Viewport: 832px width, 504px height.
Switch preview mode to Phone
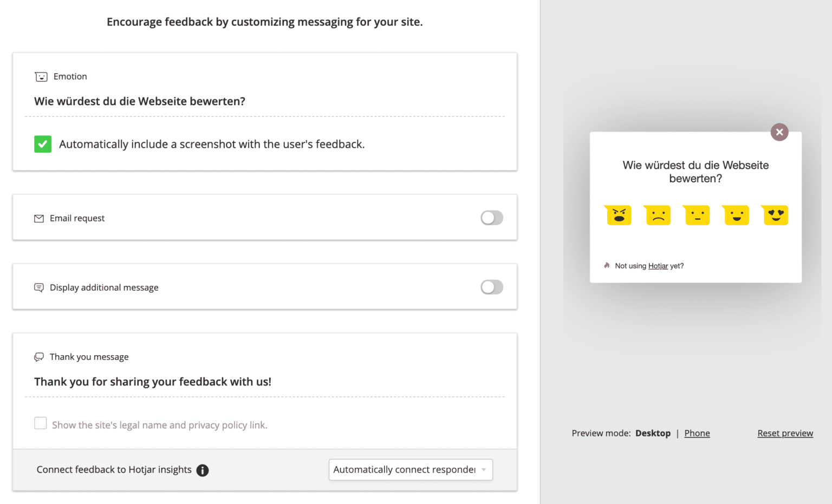[x=697, y=433]
